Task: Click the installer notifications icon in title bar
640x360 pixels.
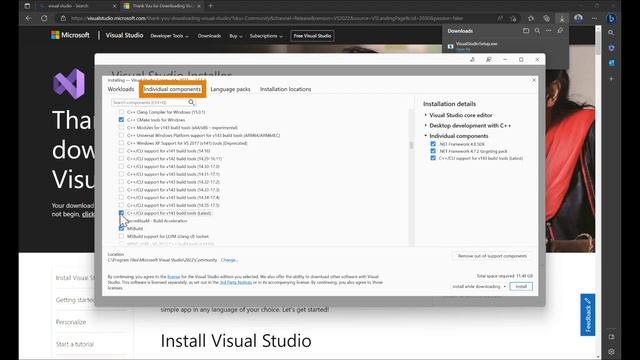Action: [x=472, y=60]
